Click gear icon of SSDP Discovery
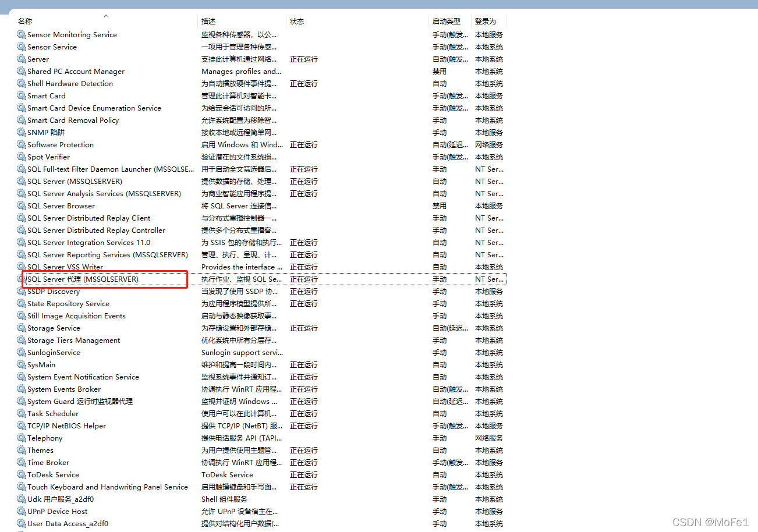 click(x=22, y=291)
